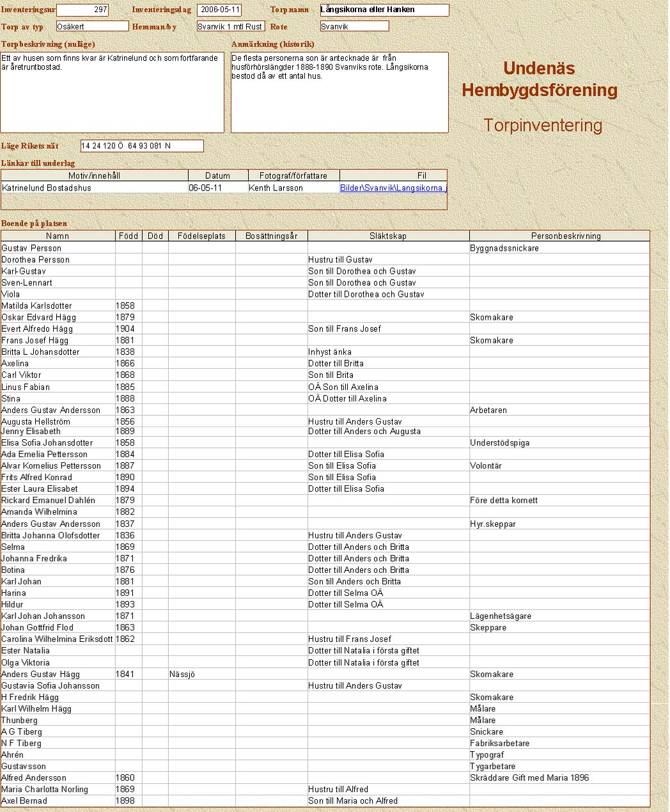Select the Rote field containing Svanvik
The width and height of the screenshot is (670, 812).
[x=354, y=26]
